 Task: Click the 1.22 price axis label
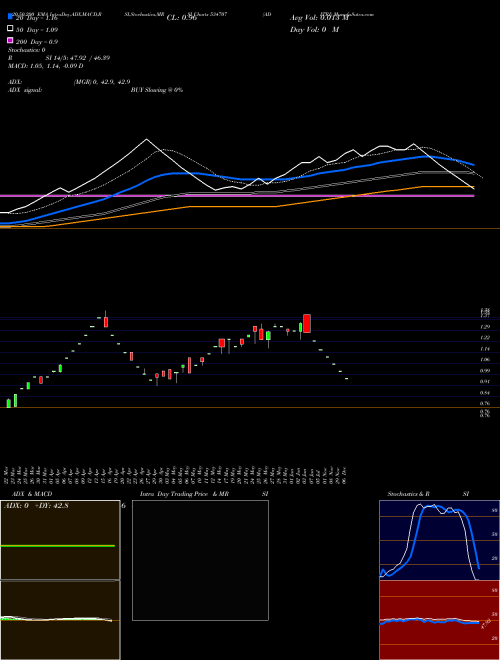click(x=484, y=338)
